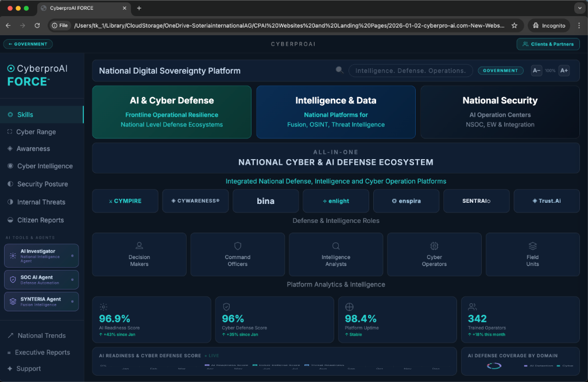Reload the page in the browser
The height and width of the screenshot is (382, 588).
pyautogui.click(x=37, y=25)
